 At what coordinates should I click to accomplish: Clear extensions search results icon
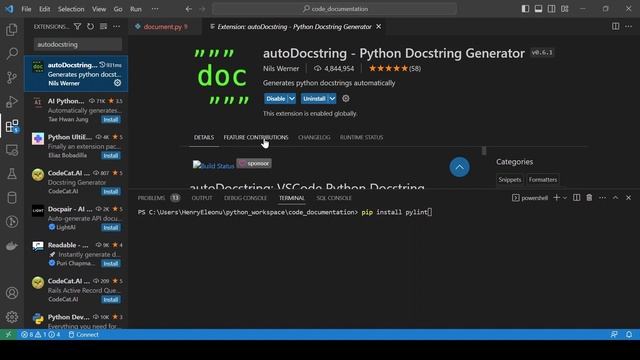point(103,27)
